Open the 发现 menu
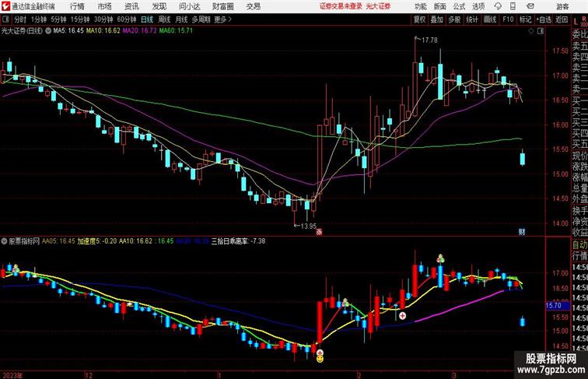This screenshot has width=588, height=379. tap(159, 6)
